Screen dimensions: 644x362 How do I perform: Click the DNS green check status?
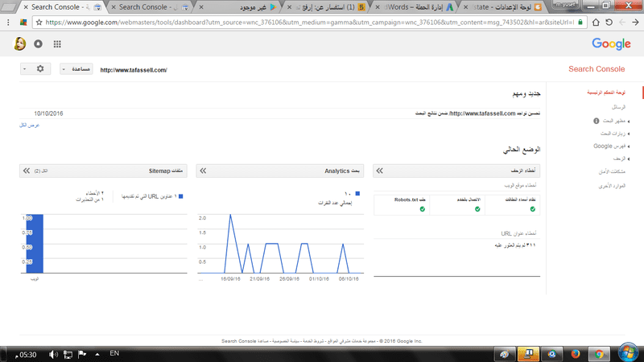[533, 209]
